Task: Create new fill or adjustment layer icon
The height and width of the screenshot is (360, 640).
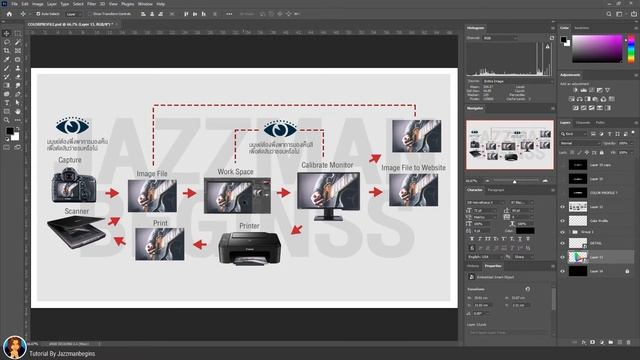Action: (x=602, y=342)
